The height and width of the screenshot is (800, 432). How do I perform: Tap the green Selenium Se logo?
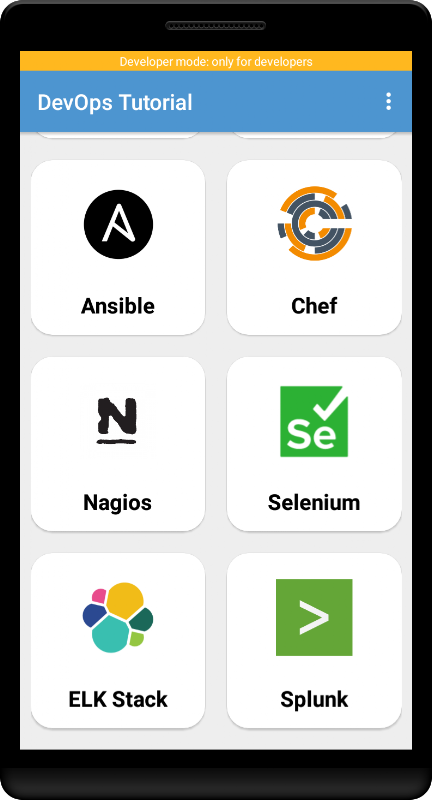(x=314, y=421)
